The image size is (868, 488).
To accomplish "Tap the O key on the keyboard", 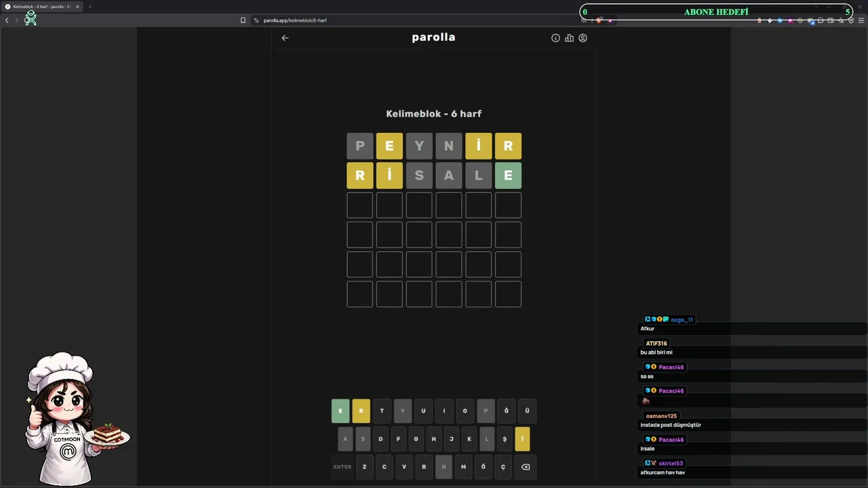I will tap(465, 411).
